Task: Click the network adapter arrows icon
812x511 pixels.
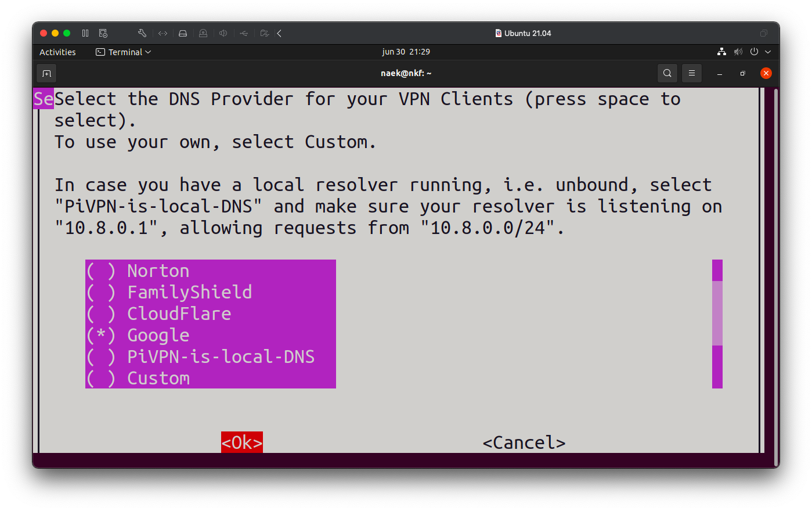Action: pos(163,33)
